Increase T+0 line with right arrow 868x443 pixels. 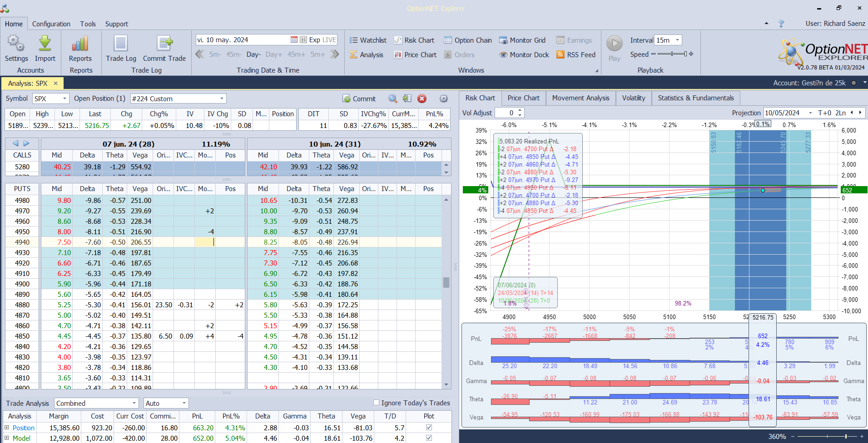click(860, 113)
